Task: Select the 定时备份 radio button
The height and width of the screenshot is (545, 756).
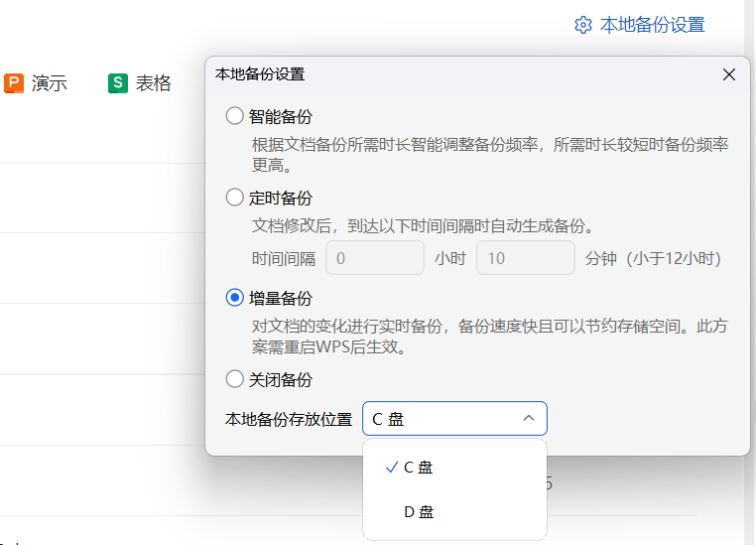Action: coord(235,198)
